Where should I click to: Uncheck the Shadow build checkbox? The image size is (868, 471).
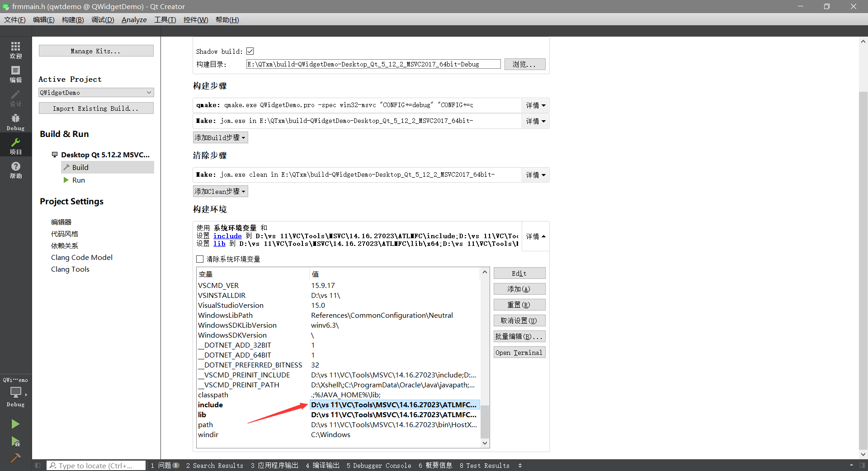250,51
